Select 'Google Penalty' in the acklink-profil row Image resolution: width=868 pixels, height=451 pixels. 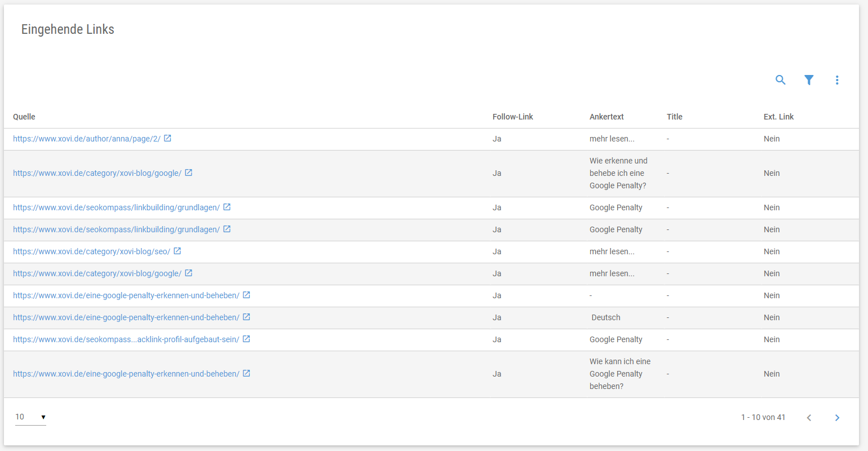616,339
